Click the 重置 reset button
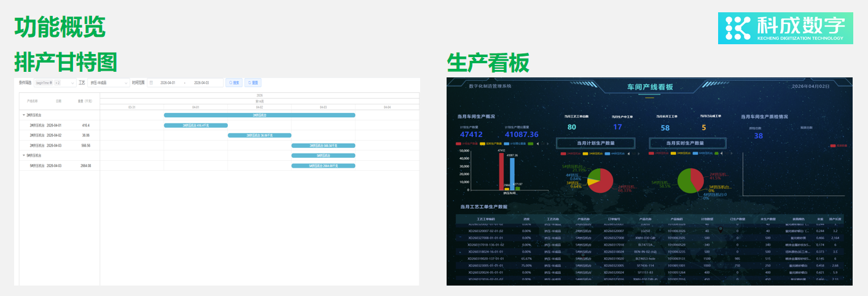Viewport: 868px width, 296px height. (253, 82)
